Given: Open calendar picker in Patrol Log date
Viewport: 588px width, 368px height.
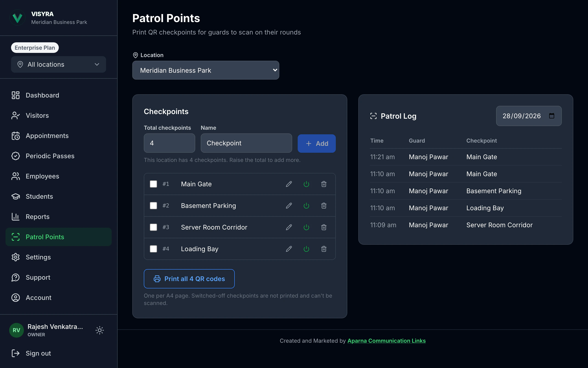Looking at the screenshot, I should [x=551, y=116].
